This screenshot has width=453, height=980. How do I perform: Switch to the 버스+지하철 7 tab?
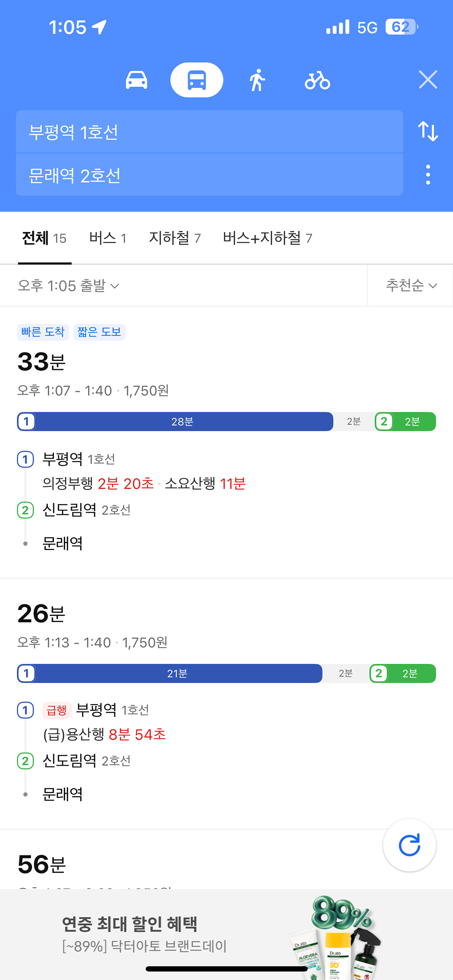(x=267, y=238)
